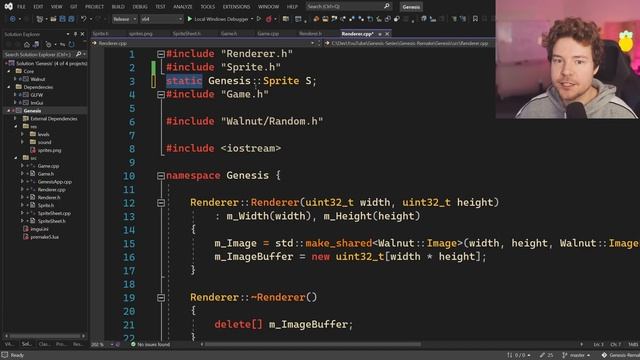Open the EXTENSIONS menu
640x360 pixels.
pos(236,7)
